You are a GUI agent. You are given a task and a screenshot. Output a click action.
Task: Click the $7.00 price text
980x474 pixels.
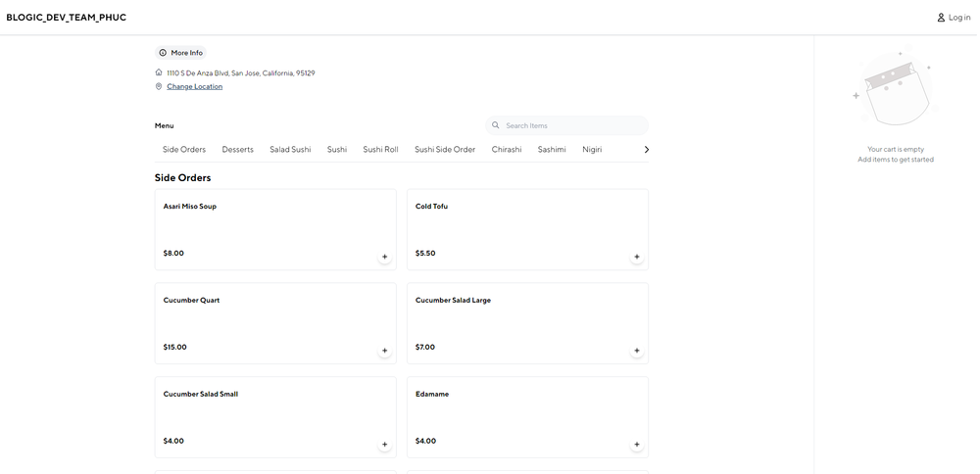pos(425,348)
